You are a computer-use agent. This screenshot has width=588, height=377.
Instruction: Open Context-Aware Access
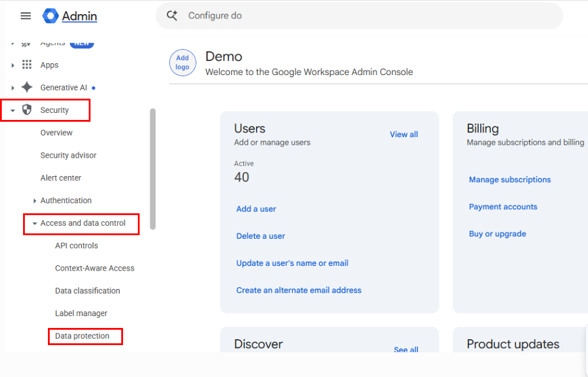(95, 268)
